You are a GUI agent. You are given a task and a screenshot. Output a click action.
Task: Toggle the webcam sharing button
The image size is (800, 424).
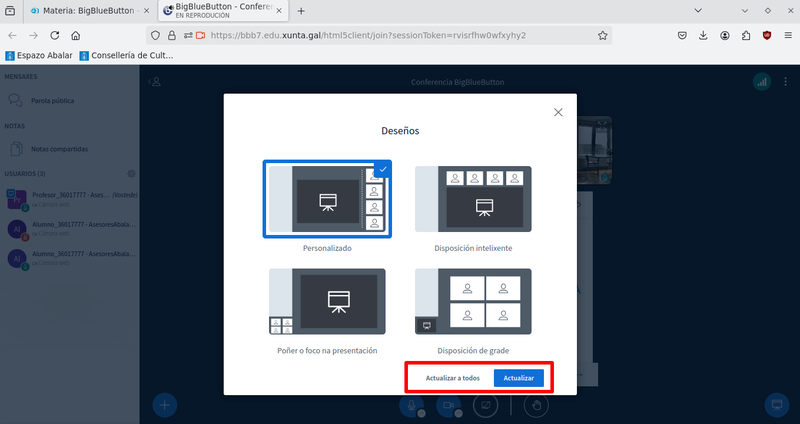pos(447,405)
